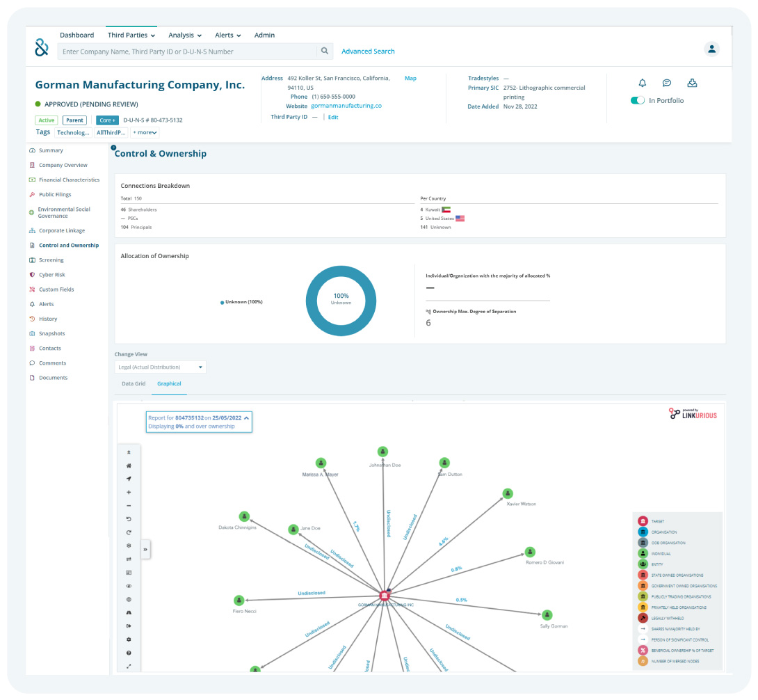Open the Third Parties menu
The width and height of the screenshot is (758, 700).
coord(131,35)
